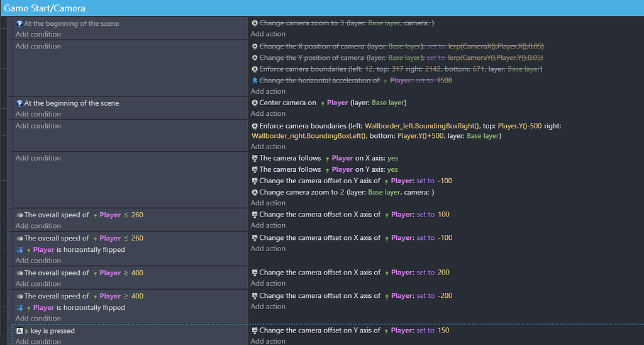Viewport: 644px width, 345px height.
Task: Click the flip icon of 'Player is horizontally flipped' in the -100 event
Action: [19, 249]
